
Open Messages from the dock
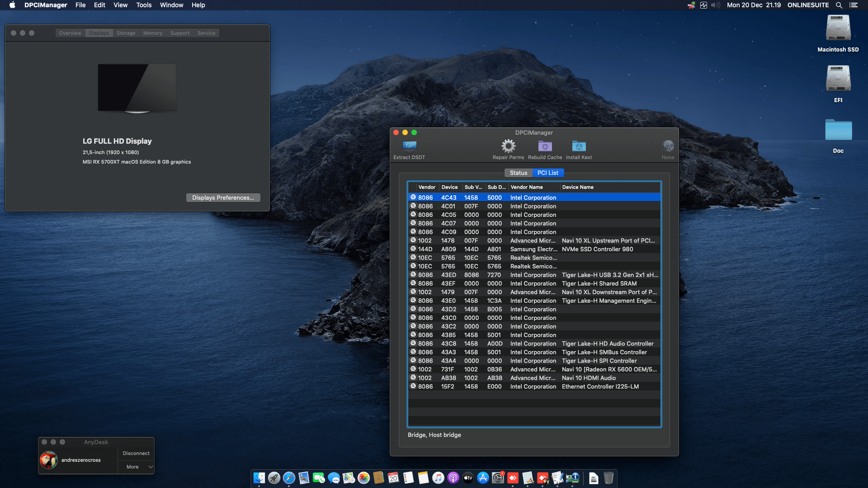(x=334, y=478)
